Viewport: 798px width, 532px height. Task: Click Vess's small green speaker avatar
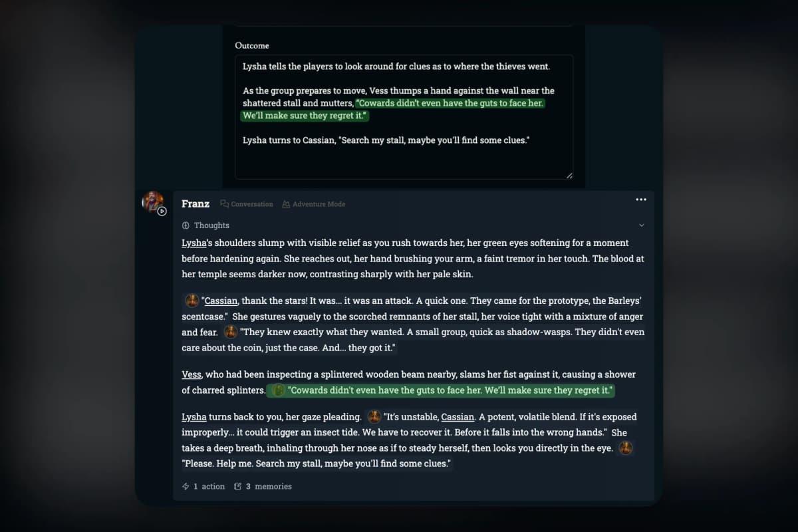[x=279, y=390]
